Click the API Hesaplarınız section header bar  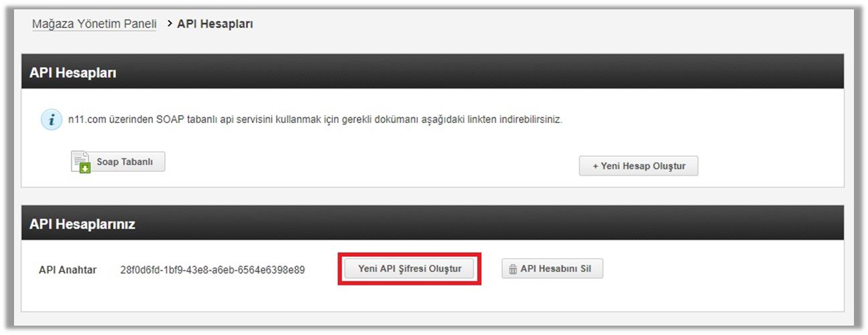click(432, 224)
